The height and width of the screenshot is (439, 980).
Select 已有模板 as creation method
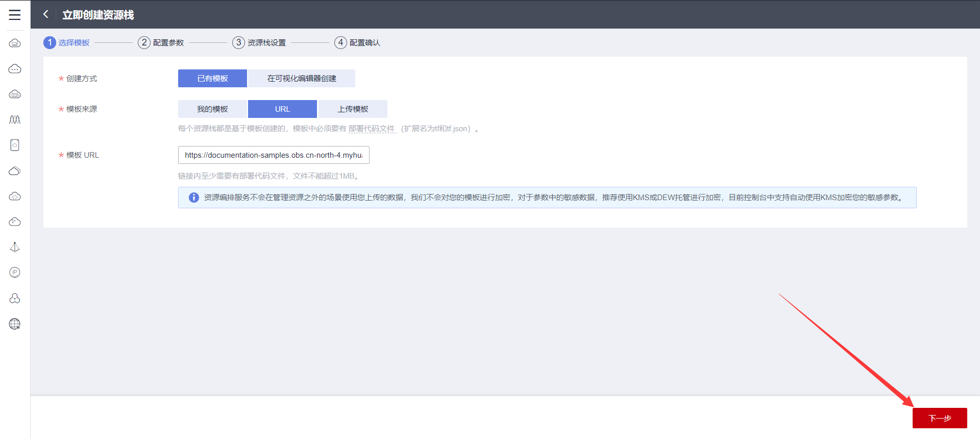pyautogui.click(x=212, y=79)
